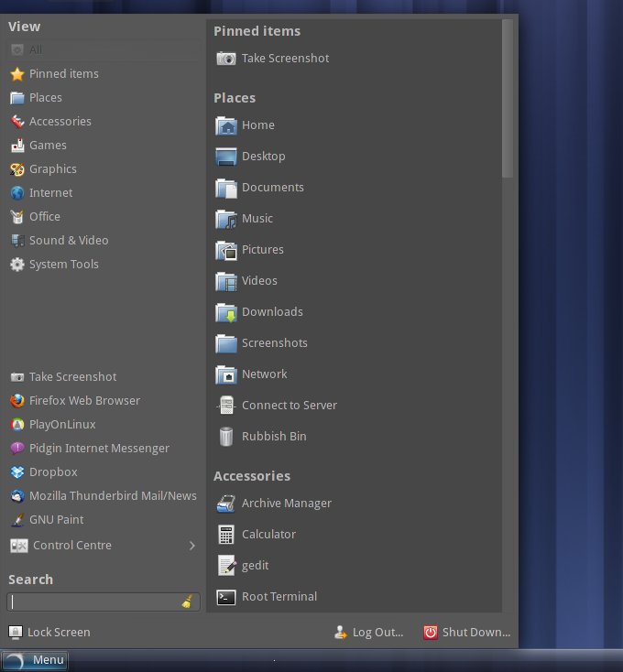
Task: Open Pidgin Internet Messenger
Action: coord(99,449)
